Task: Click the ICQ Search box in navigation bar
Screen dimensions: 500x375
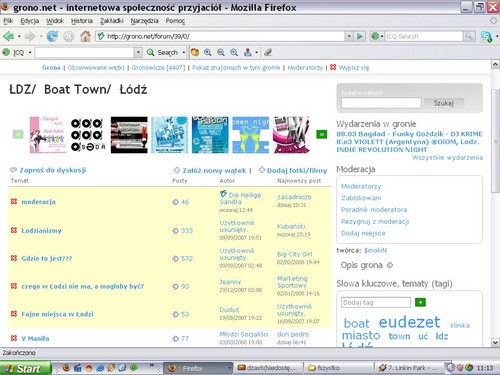Action: pos(424,36)
